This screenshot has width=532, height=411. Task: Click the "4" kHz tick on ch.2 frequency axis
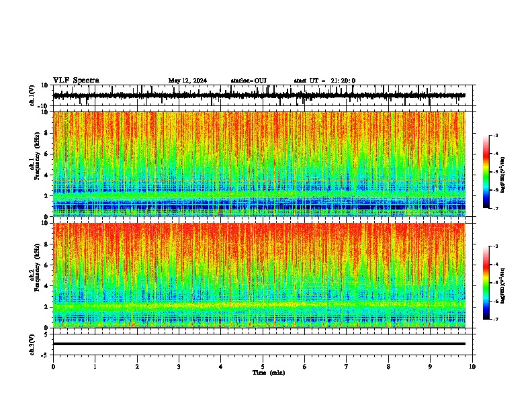coord(46,286)
